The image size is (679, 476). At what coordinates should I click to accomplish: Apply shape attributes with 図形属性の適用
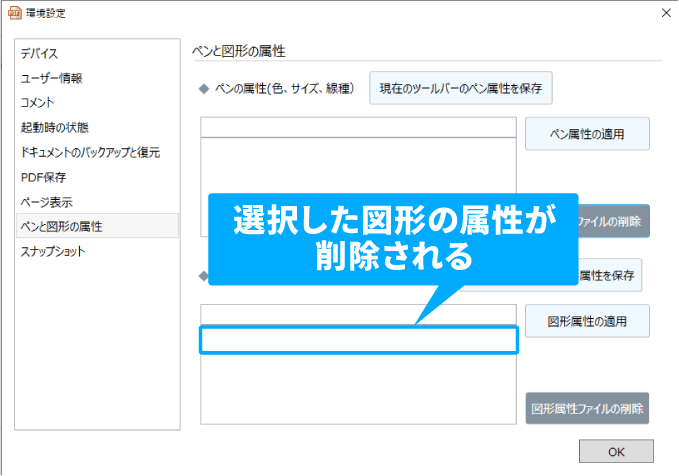(x=587, y=321)
